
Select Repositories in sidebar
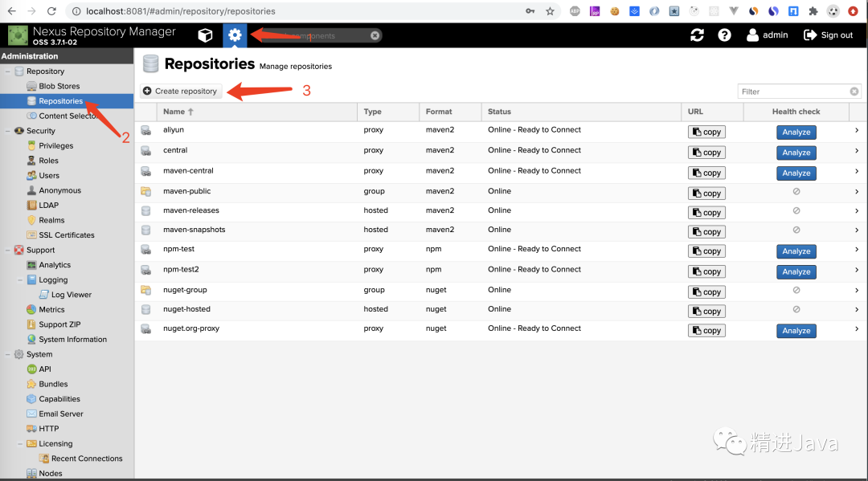click(x=60, y=101)
